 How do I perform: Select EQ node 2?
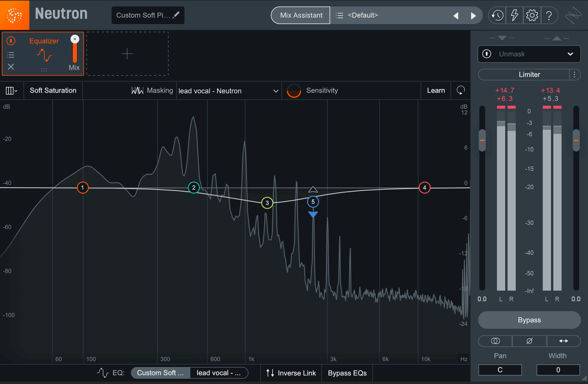[194, 188]
